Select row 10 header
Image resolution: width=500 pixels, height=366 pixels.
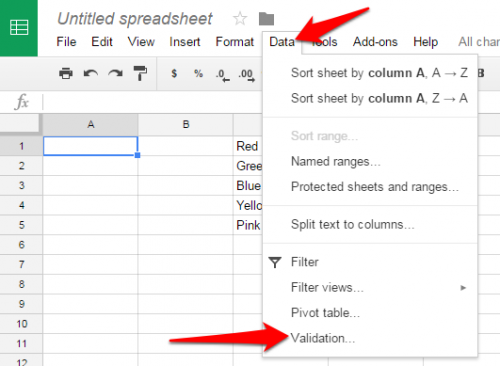21,324
